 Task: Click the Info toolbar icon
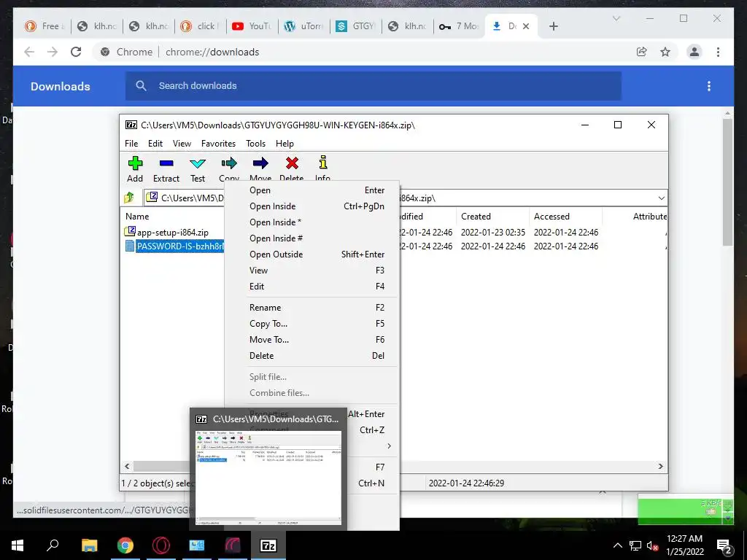tap(323, 163)
